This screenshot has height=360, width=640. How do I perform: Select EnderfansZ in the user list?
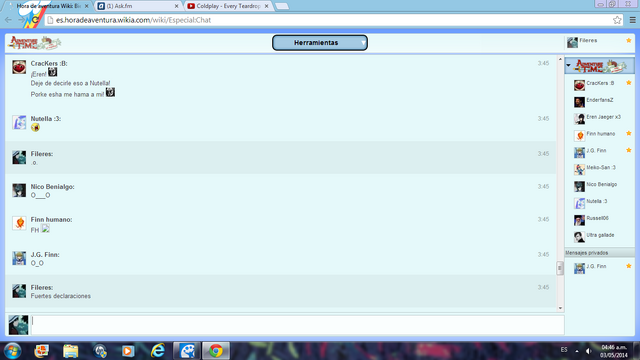pyautogui.click(x=599, y=100)
